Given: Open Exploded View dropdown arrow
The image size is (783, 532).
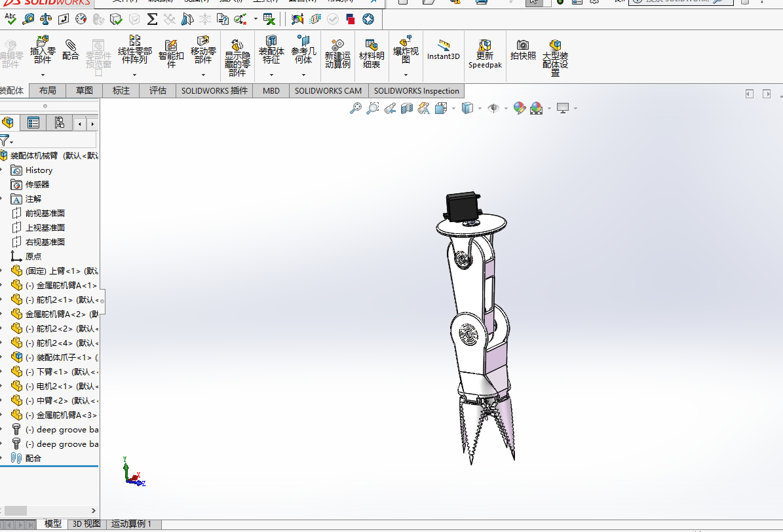Looking at the screenshot, I should coord(406,75).
